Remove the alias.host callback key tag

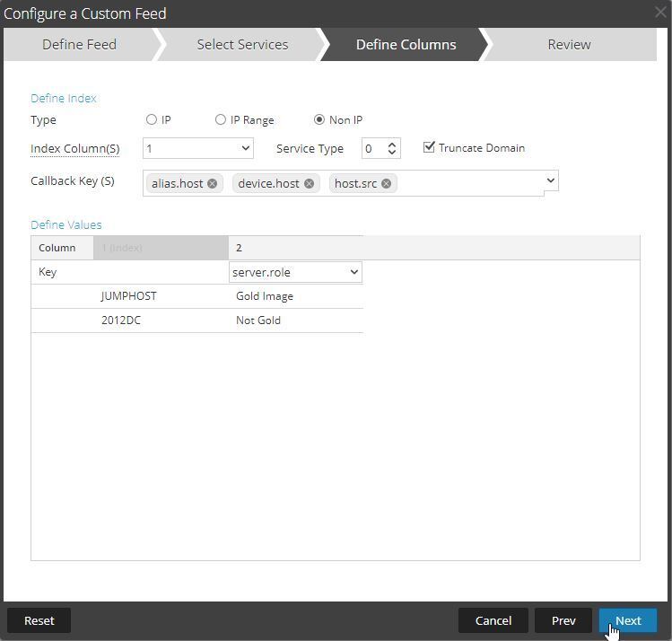pos(213,183)
